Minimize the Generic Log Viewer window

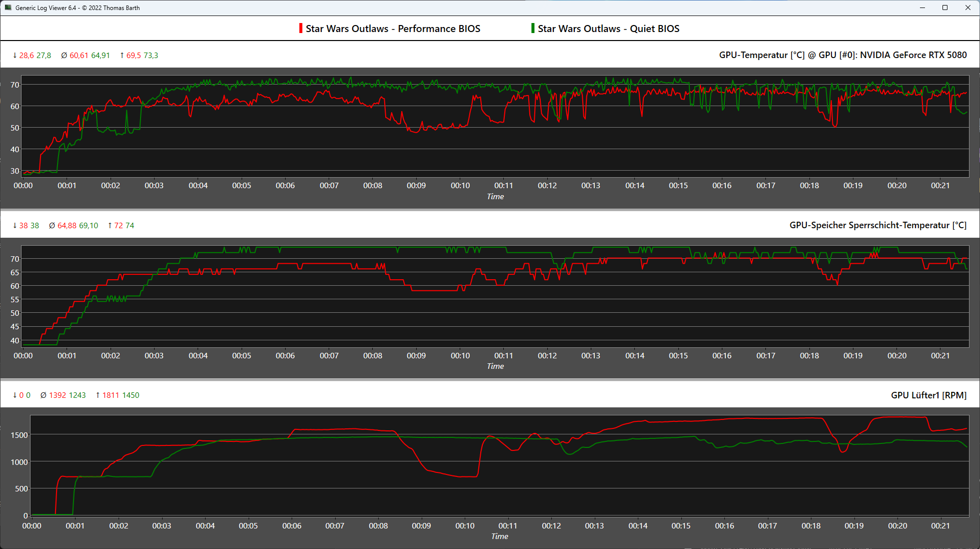(x=922, y=8)
